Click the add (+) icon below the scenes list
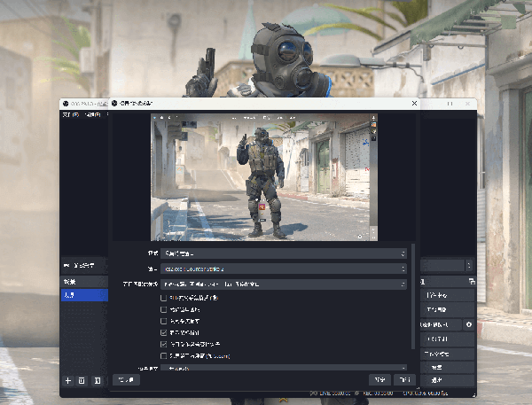532x405 pixels. [x=67, y=380]
